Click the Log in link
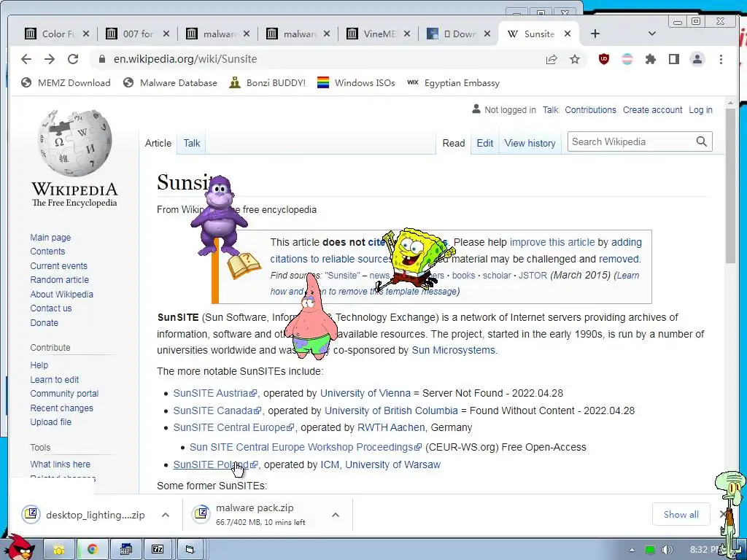 (700, 109)
